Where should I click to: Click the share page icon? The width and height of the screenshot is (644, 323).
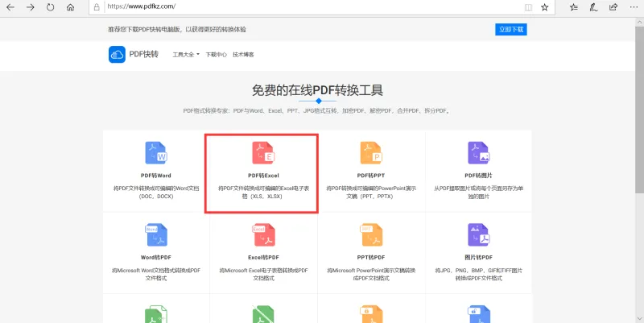coord(613,7)
